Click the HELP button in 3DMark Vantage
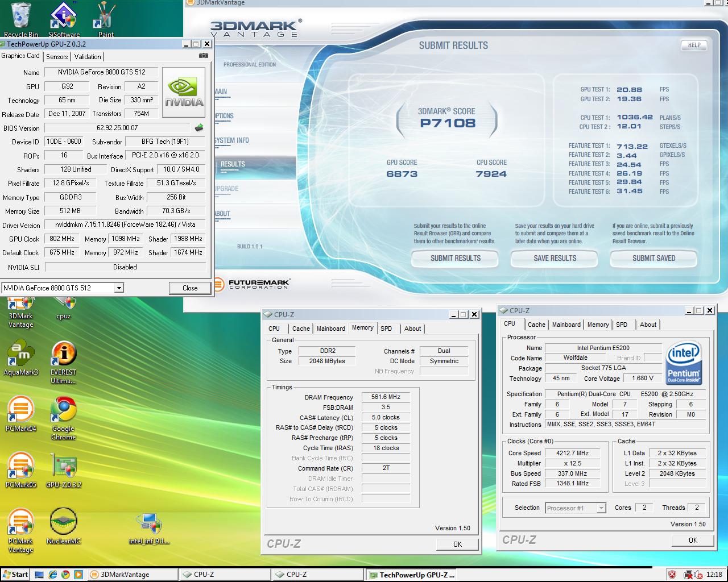 click(694, 45)
